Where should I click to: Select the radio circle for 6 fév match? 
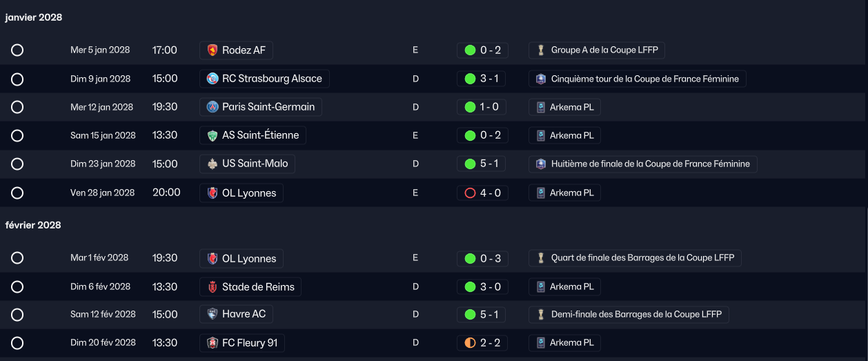coord(17,287)
